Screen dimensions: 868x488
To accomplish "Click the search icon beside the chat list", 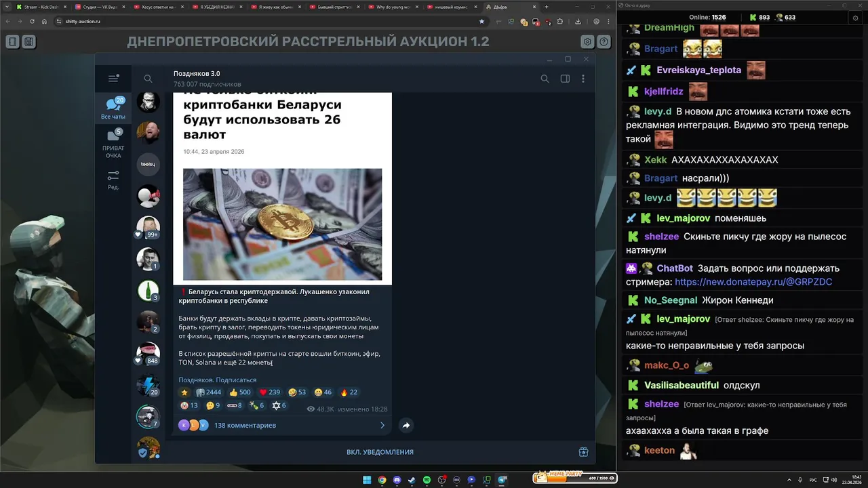I will click(148, 79).
